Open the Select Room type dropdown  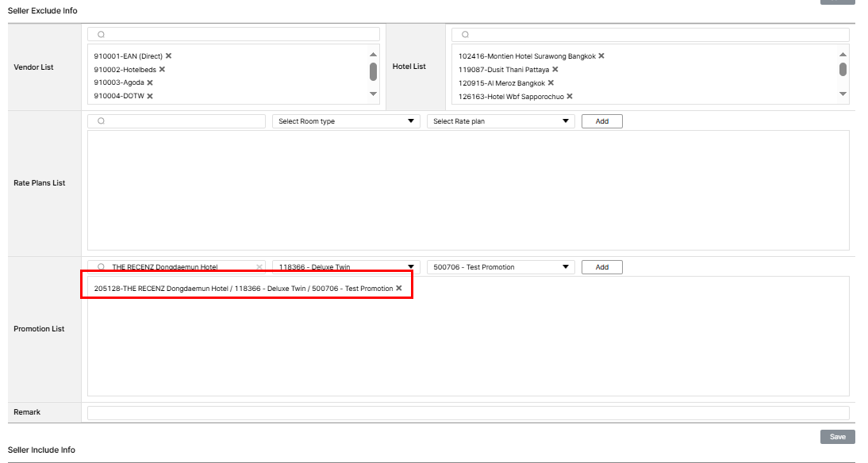346,121
